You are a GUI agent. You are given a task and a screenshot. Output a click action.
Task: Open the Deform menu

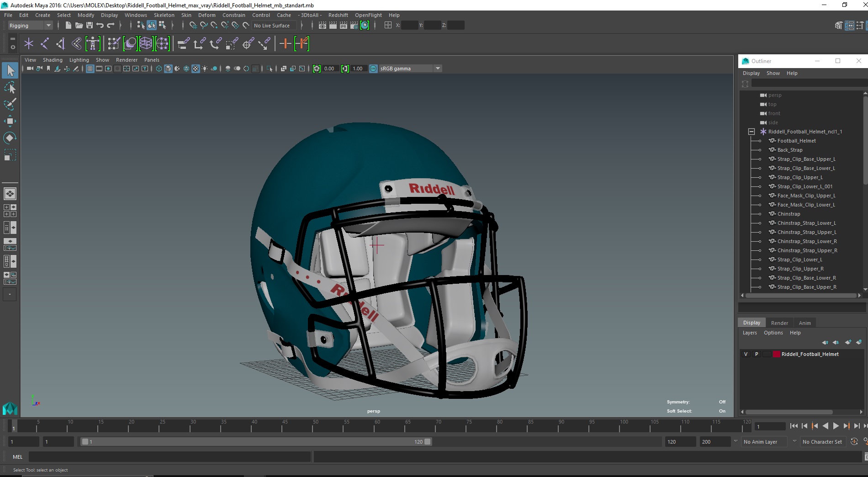tap(206, 15)
